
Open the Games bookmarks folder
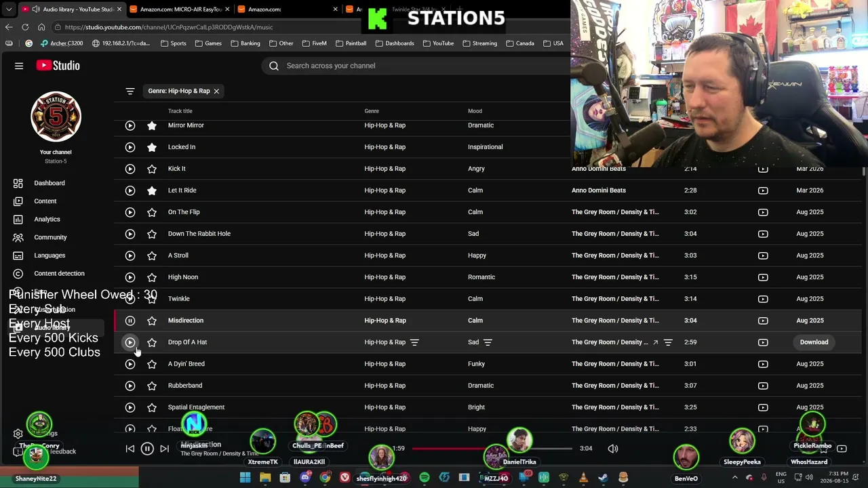tap(208, 43)
